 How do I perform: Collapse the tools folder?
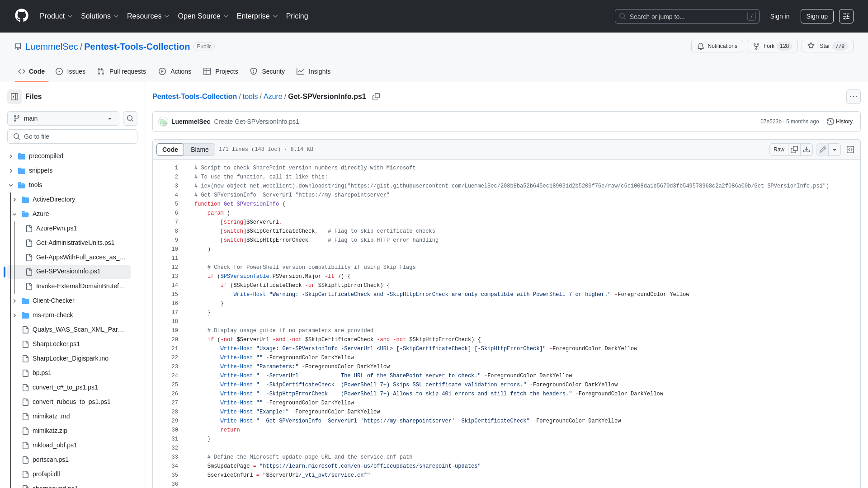point(11,185)
